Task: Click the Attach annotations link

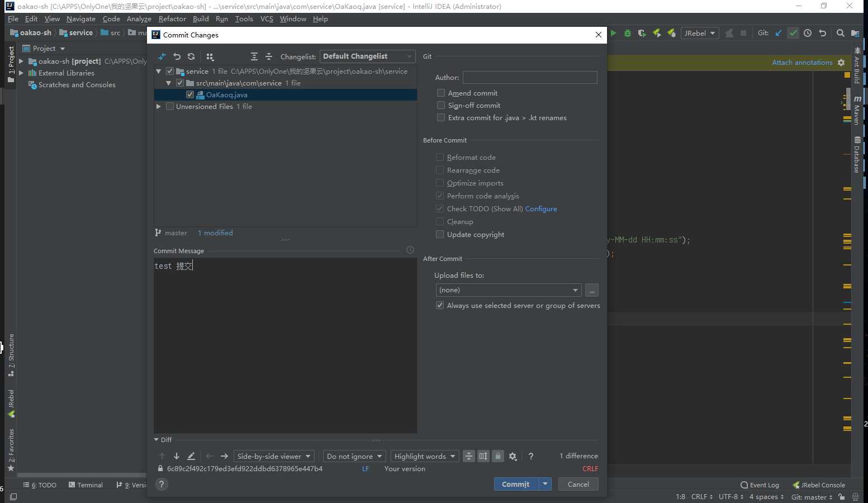Action: click(x=802, y=63)
